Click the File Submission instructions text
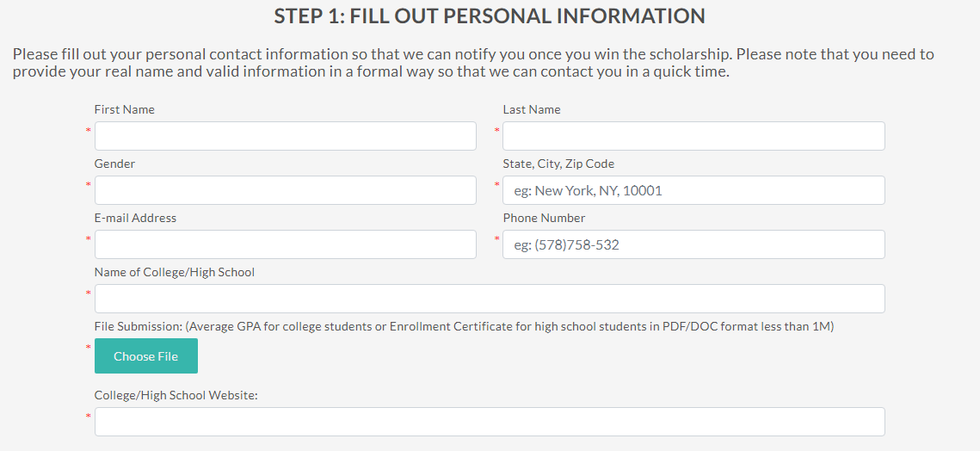Viewport: 980px width, 451px height. 465,326
